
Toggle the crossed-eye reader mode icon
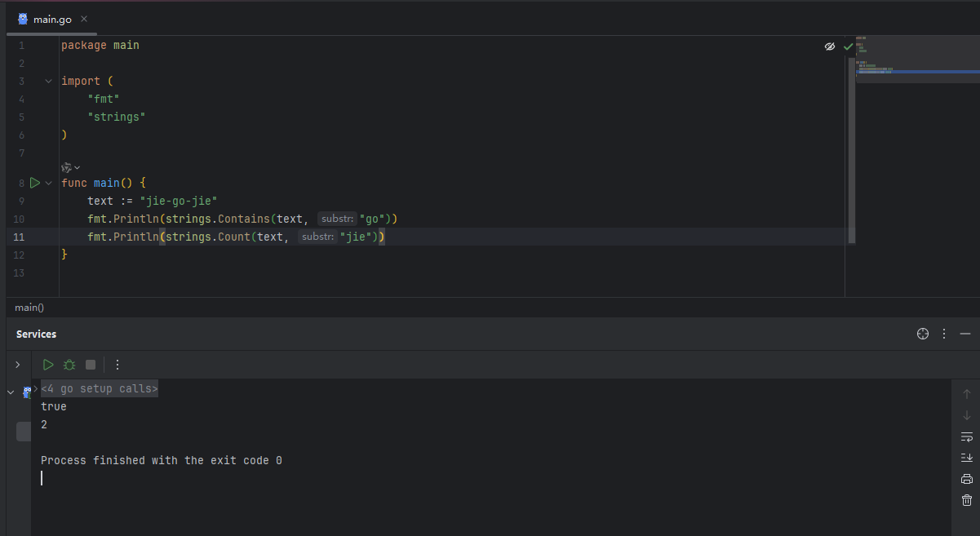tap(830, 47)
